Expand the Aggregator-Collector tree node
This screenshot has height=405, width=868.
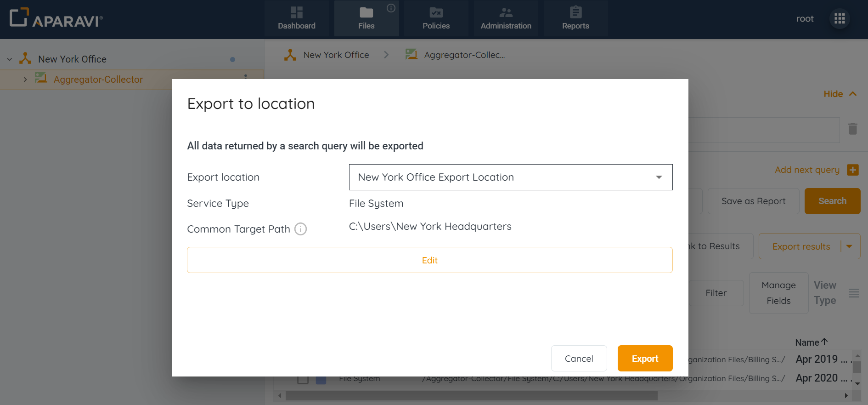25,80
